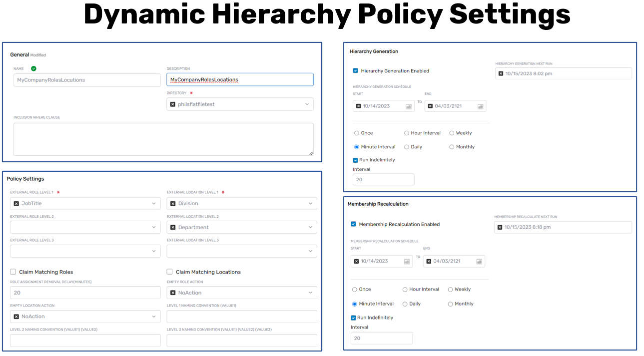Clear Hierarchy Generation end date 04/03/2121
Image resolution: width=644 pixels, height=356 pixels.
pos(430,106)
